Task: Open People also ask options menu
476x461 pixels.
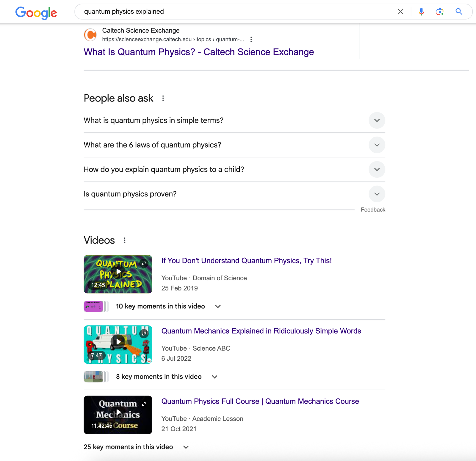Action: click(x=163, y=98)
